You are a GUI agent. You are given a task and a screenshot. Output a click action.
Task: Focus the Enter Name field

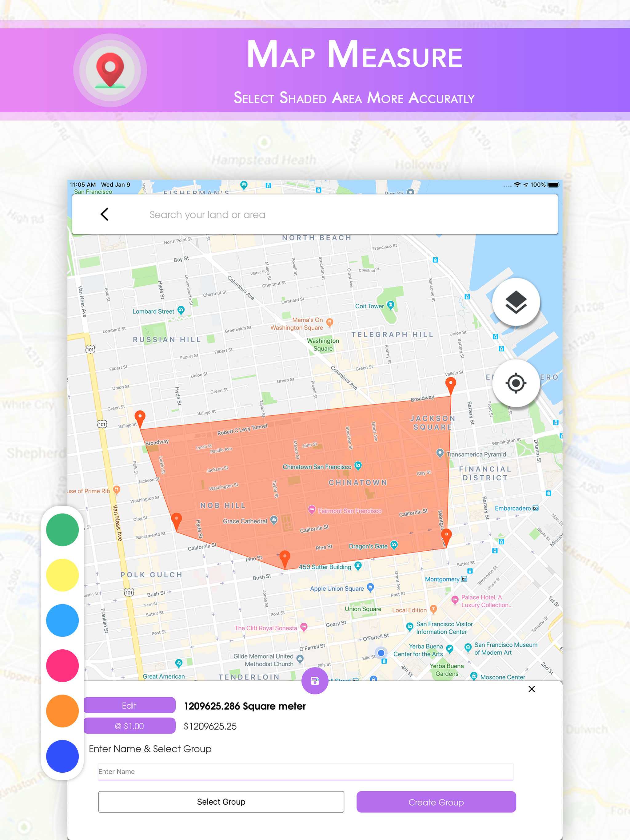coord(305,771)
